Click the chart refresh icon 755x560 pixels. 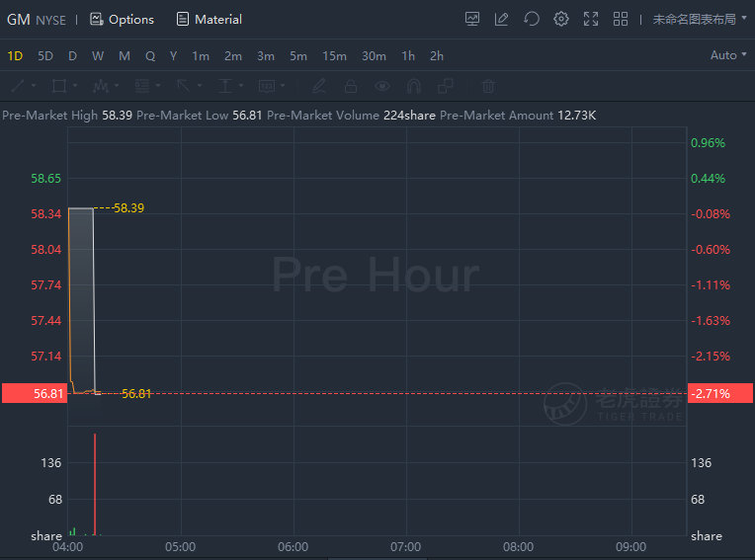point(532,19)
